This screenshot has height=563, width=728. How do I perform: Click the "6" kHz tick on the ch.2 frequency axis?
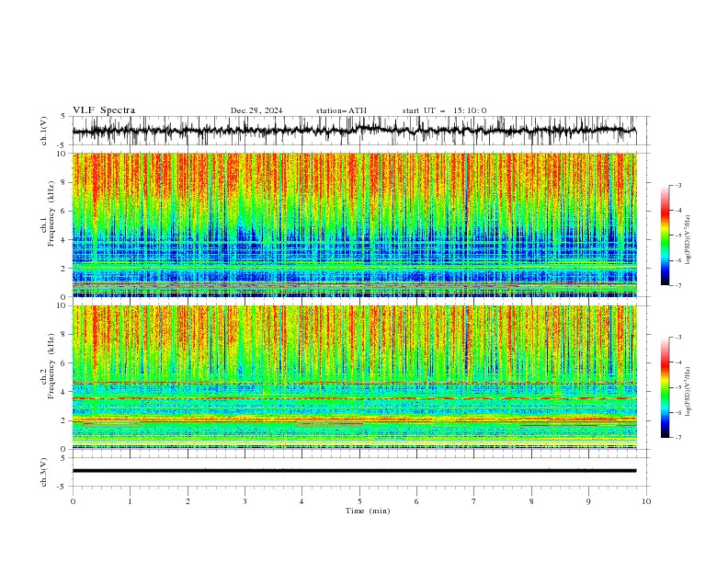(x=63, y=363)
